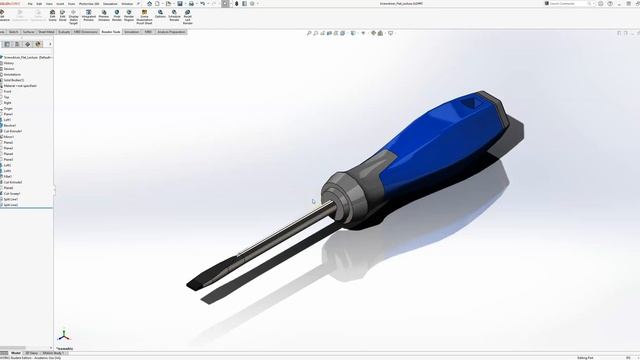Image resolution: width=640 pixels, height=360 pixels.
Task: Click Schedule Render
Action: tap(174, 16)
